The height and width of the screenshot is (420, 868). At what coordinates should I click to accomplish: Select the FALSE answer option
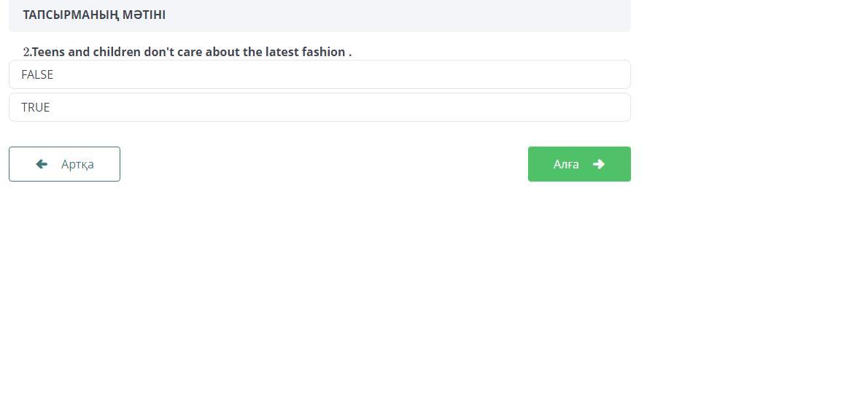pyautogui.click(x=319, y=74)
